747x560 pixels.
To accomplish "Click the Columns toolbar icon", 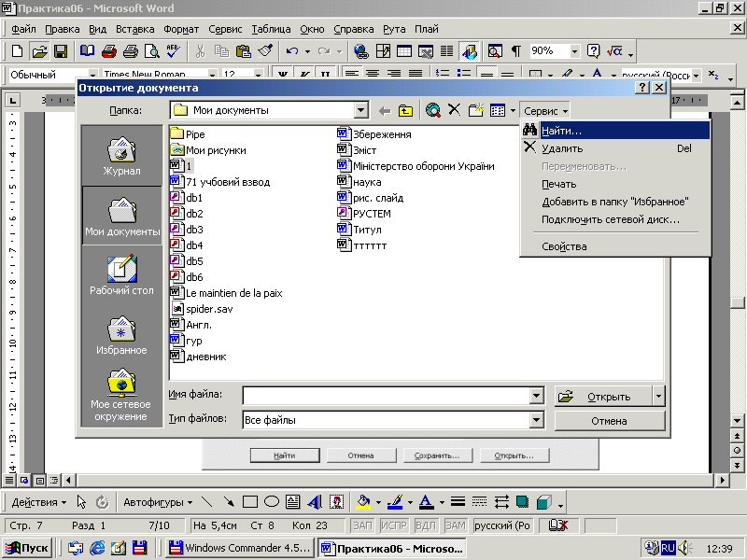I will (x=447, y=51).
